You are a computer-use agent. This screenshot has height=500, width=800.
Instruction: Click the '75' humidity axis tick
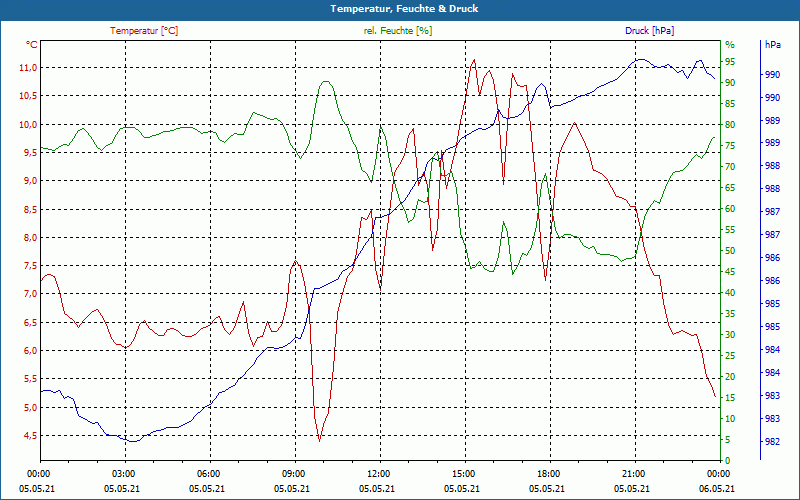[x=730, y=146]
